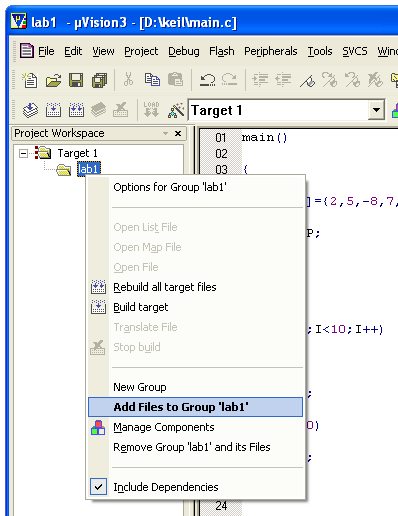The image size is (398, 516).
Task: Open the Debug menu
Action: pyautogui.click(x=184, y=51)
